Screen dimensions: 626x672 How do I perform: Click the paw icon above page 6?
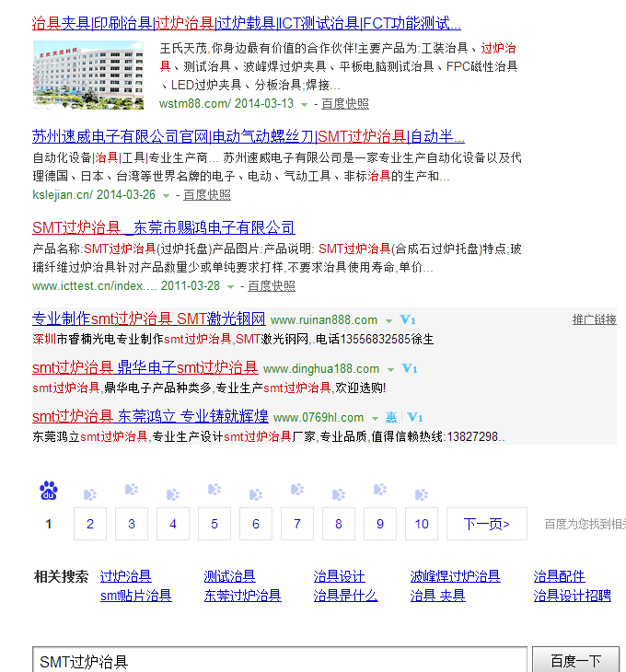256,494
